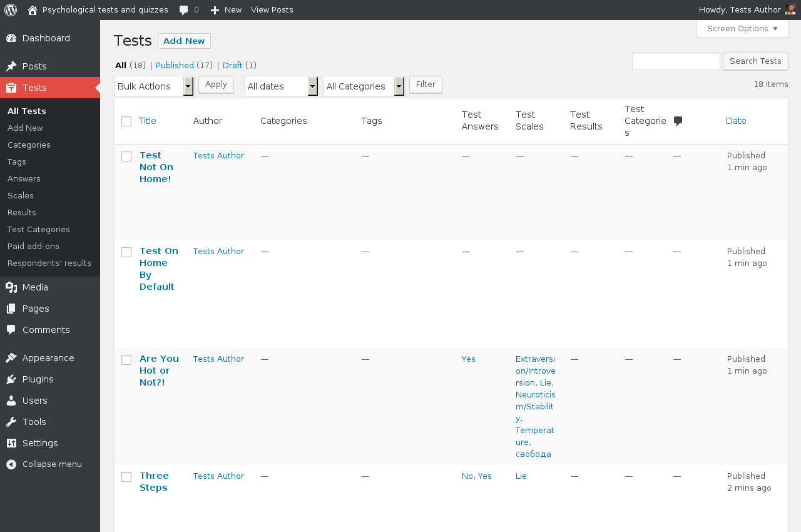Toggle the select-all checkbox in table header
This screenshot has width=801, height=532.
126,121
